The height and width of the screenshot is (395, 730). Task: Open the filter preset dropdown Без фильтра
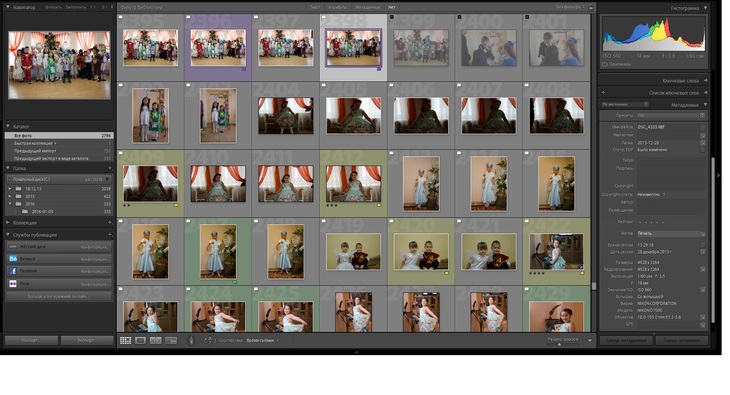(x=570, y=7)
